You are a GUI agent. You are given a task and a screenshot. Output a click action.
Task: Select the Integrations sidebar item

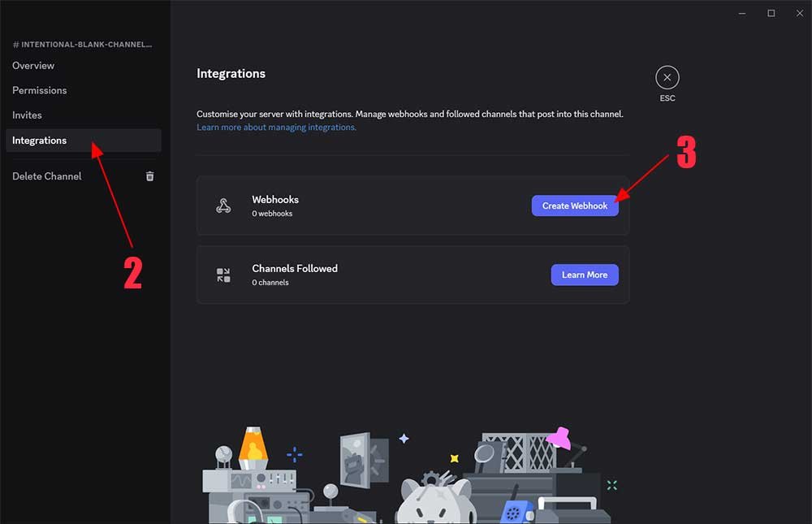point(84,141)
